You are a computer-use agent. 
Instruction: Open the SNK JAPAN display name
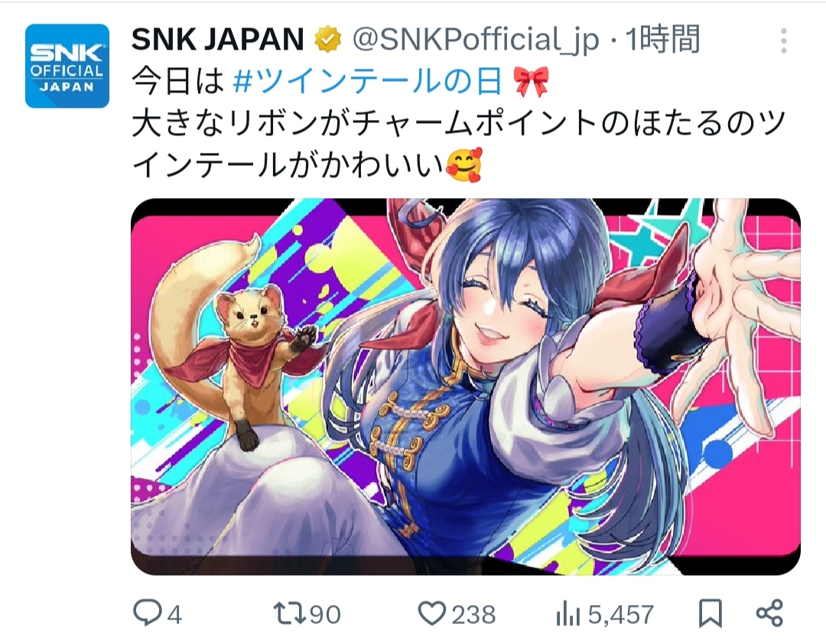(x=218, y=40)
